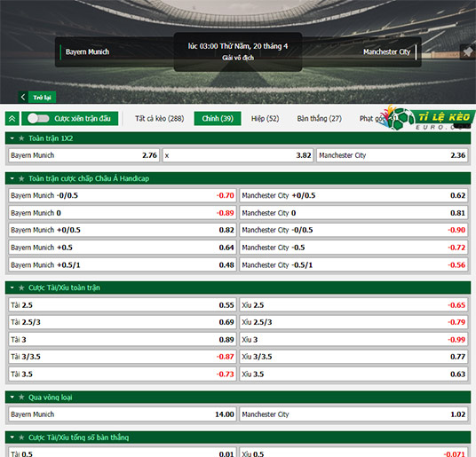Image resolution: width=476 pixels, height=457 pixels.
Task: Collapse the Toàn trận 1X2 section arrow
Action: click(x=12, y=138)
